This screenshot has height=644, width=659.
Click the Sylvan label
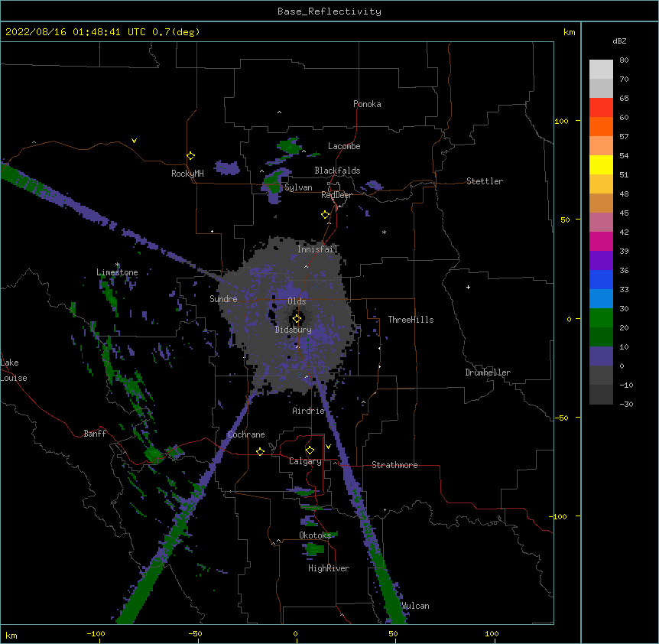click(x=298, y=187)
